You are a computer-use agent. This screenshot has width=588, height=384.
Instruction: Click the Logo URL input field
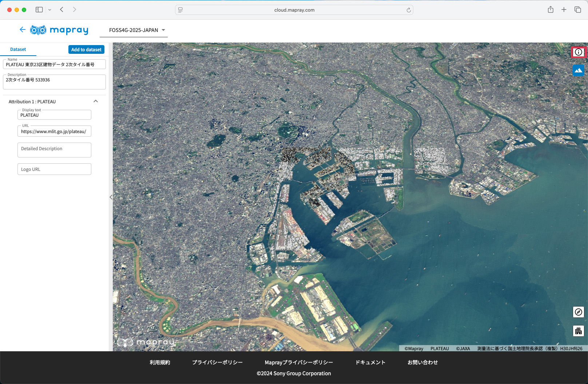coord(54,169)
